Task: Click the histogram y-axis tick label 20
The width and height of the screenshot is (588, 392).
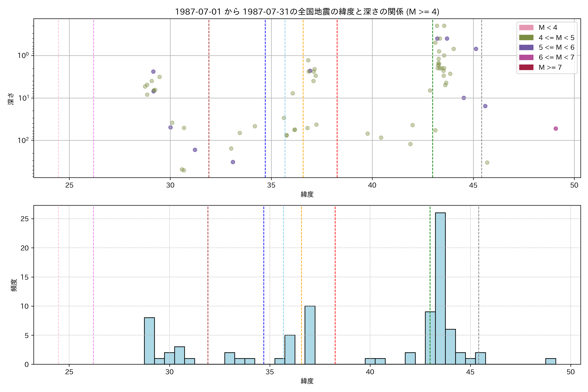Action: click(x=24, y=248)
